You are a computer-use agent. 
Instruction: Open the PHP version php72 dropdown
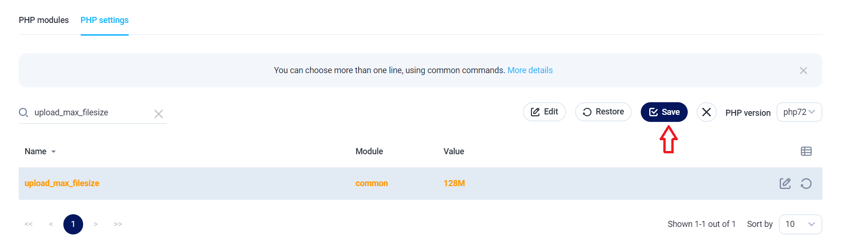coord(799,112)
